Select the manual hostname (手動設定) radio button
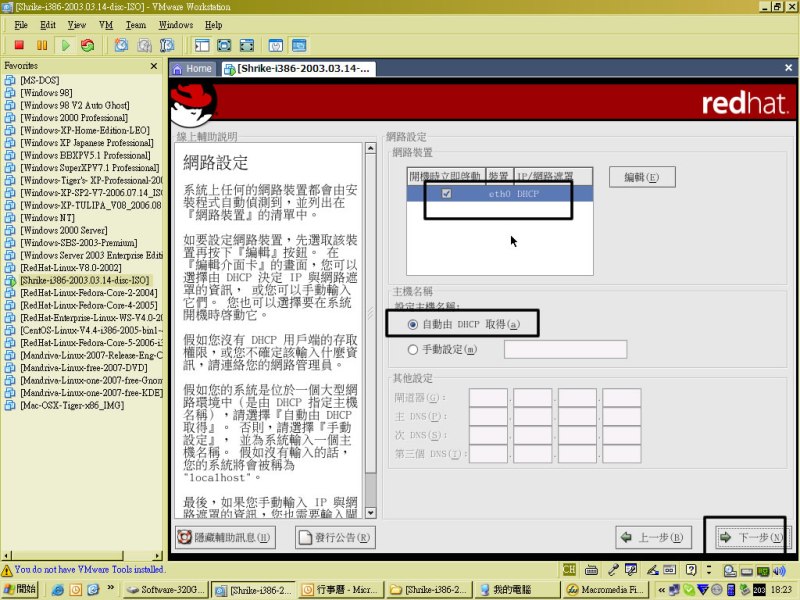The image size is (800, 600). (412, 349)
